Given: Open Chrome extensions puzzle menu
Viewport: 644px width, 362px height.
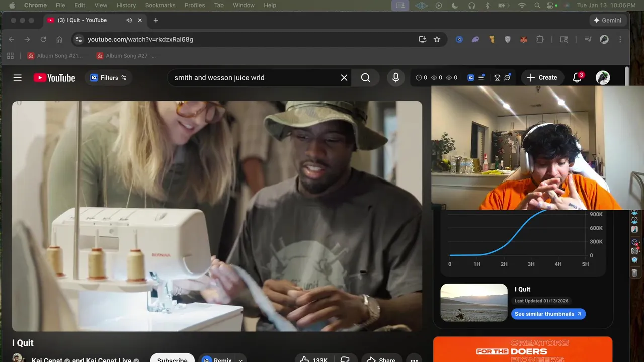Looking at the screenshot, I should coord(540,39).
